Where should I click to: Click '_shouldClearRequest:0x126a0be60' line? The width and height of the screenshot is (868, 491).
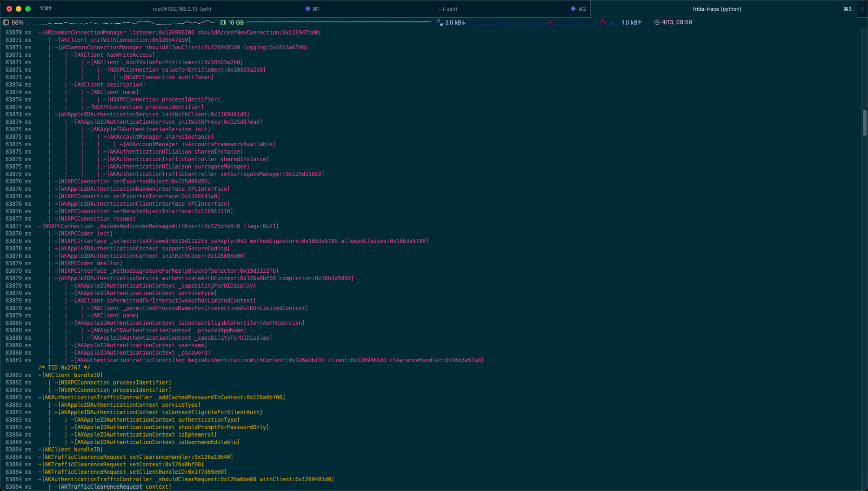pyautogui.click(x=186, y=479)
